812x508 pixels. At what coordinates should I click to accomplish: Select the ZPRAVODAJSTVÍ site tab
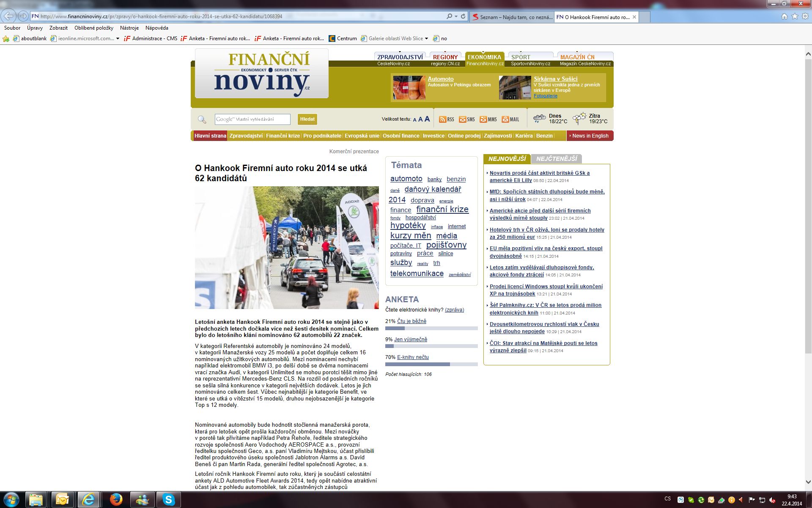400,57
